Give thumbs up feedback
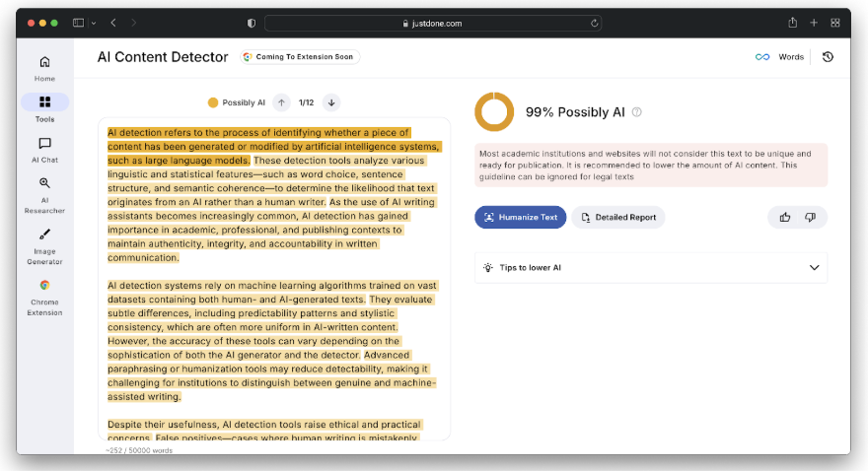Screen dimensions: 868x471 785,217
